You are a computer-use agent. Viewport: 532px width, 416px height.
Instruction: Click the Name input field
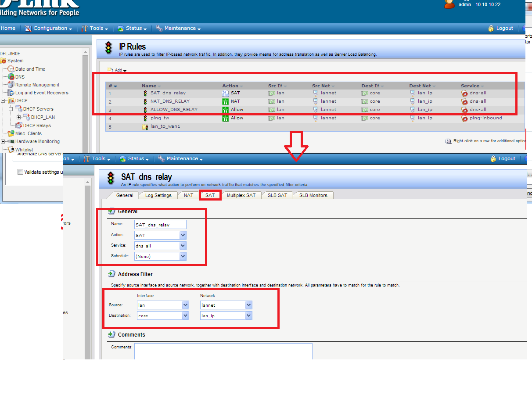pos(160,225)
